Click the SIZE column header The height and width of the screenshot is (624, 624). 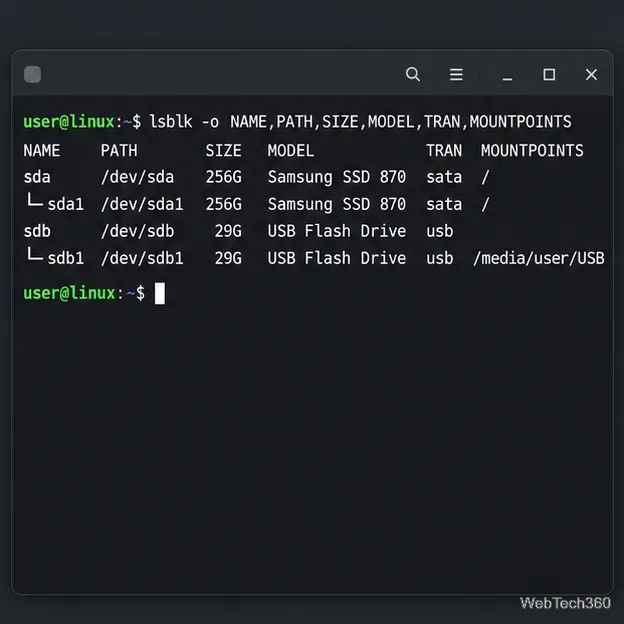pyautogui.click(x=224, y=151)
